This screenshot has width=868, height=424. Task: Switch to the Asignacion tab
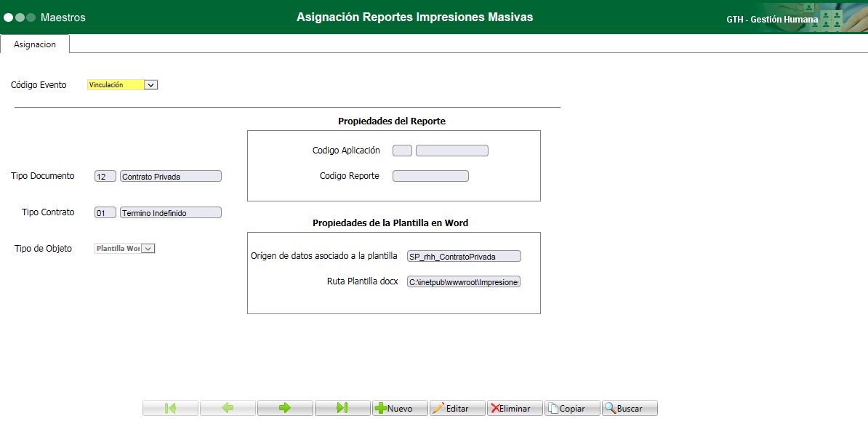pos(35,44)
